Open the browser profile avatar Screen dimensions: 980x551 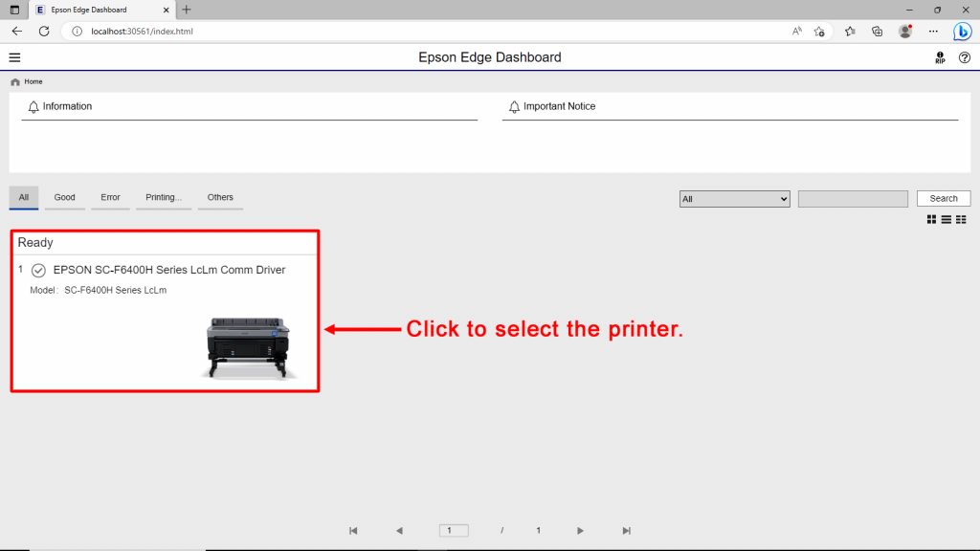(905, 32)
